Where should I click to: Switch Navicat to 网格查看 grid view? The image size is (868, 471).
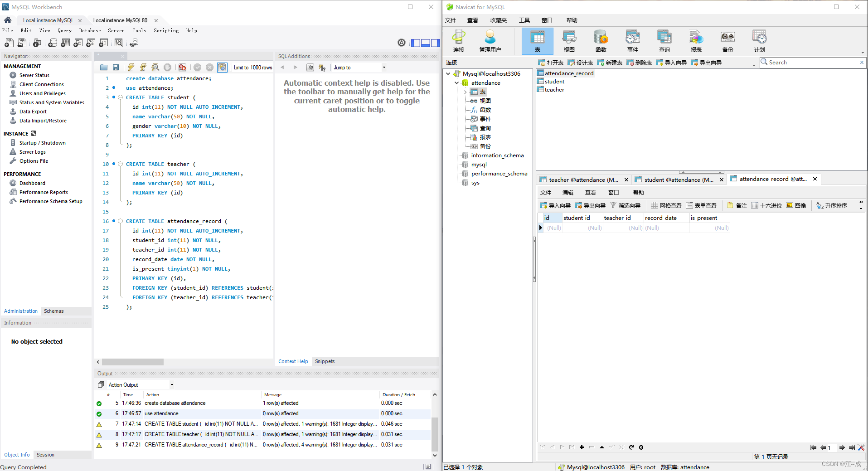click(x=666, y=205)
